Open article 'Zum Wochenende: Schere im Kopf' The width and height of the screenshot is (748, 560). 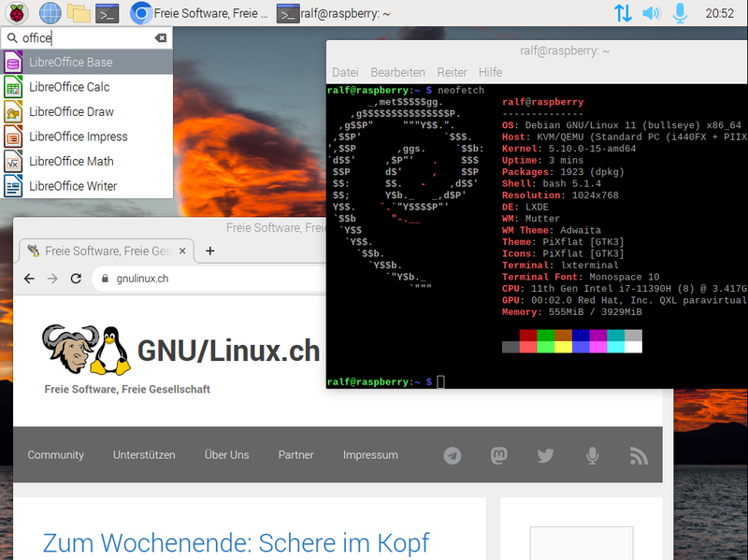point(237,543)
